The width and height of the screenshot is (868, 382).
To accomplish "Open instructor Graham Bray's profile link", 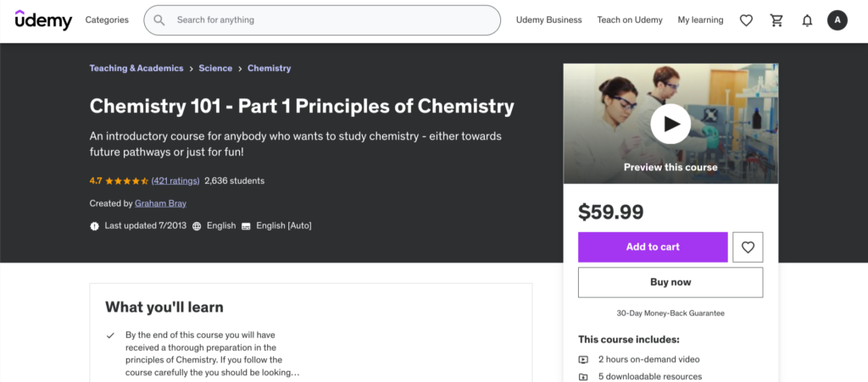I will 160,203.
